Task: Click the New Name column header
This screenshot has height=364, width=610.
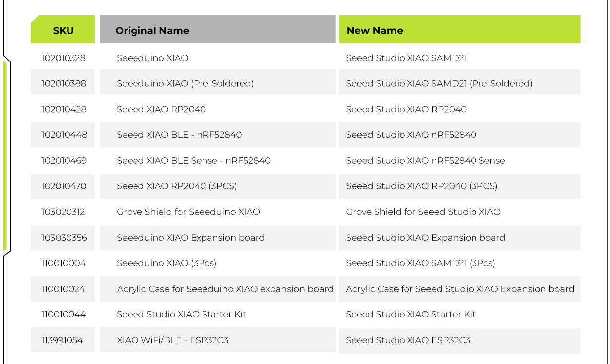Action: point(375,30)
